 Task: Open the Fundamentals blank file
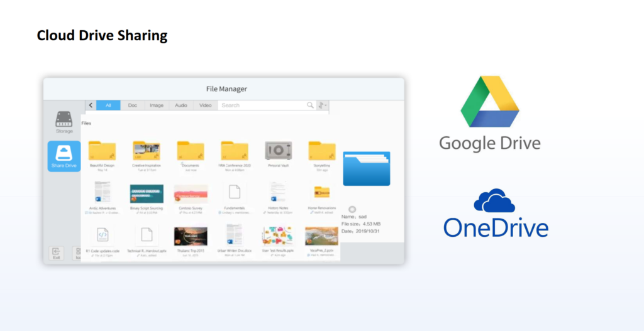pos(234,193)
